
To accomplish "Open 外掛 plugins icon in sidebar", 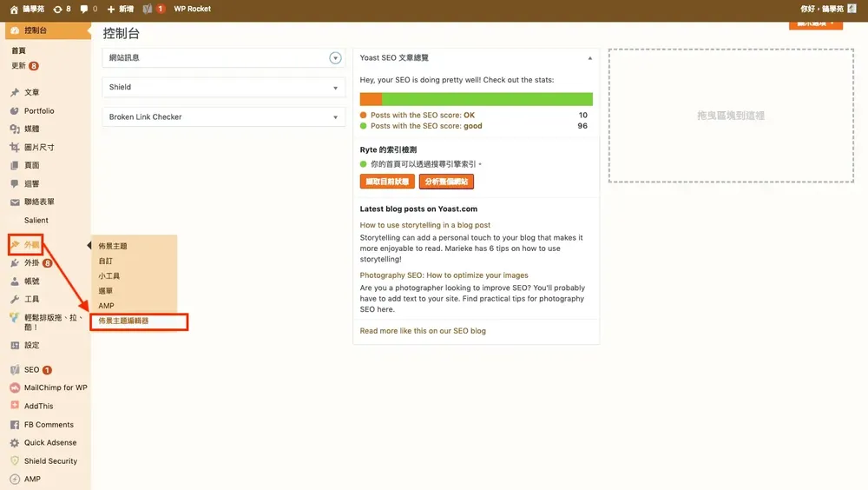I will point(15,262).
